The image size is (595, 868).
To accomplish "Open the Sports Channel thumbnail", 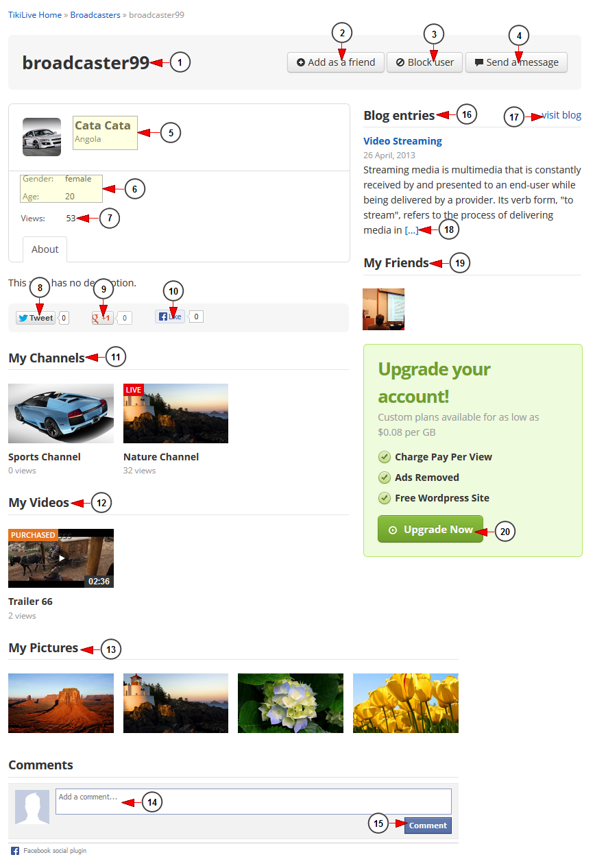I will pos(61,413).
